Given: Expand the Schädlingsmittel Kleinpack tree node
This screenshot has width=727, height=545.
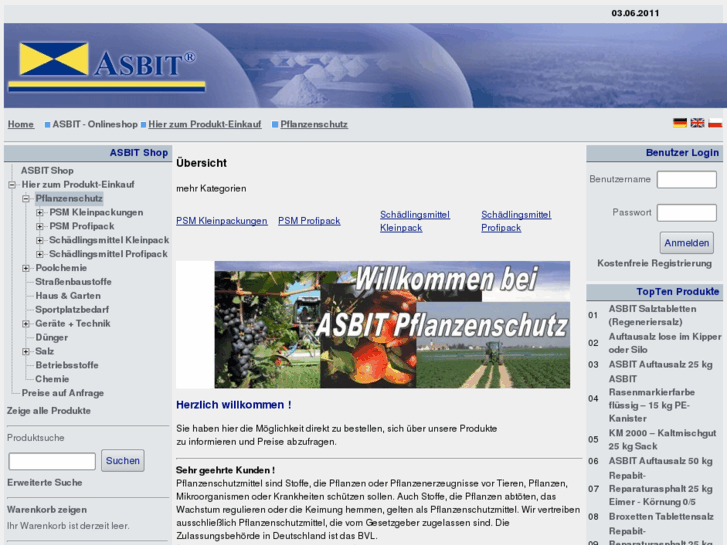Looking at the screenshot, I should (x=40, y=240).
